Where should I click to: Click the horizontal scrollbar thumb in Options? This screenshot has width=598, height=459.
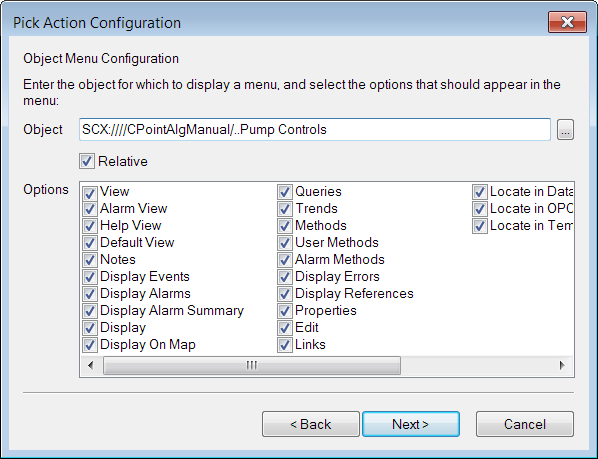[x=252, y=365]
